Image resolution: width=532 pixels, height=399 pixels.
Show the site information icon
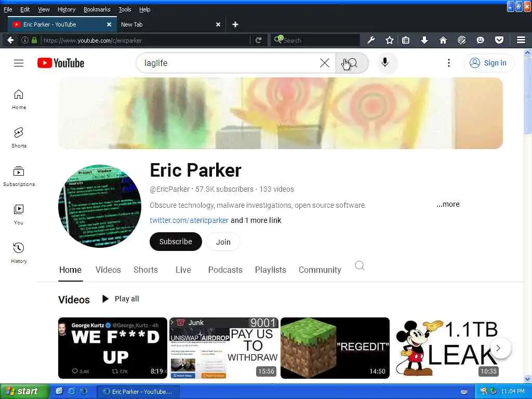point(25,40)
